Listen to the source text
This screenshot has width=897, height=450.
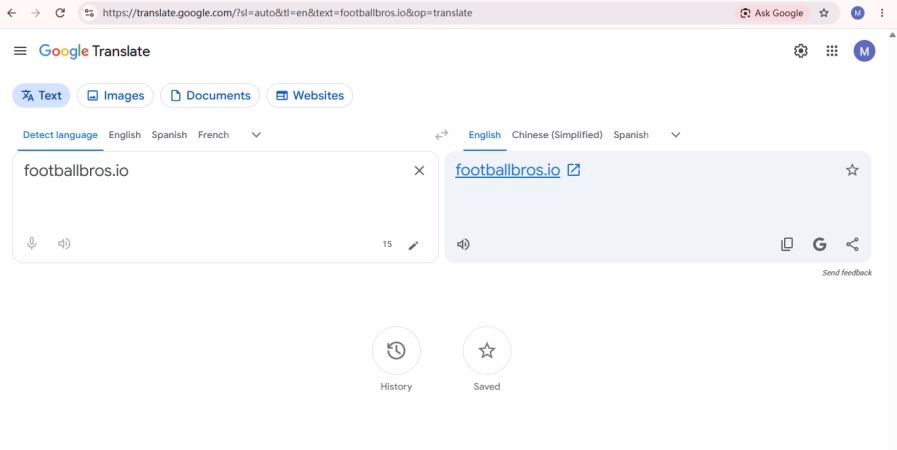pyautogui.click(x=64, y=244)
